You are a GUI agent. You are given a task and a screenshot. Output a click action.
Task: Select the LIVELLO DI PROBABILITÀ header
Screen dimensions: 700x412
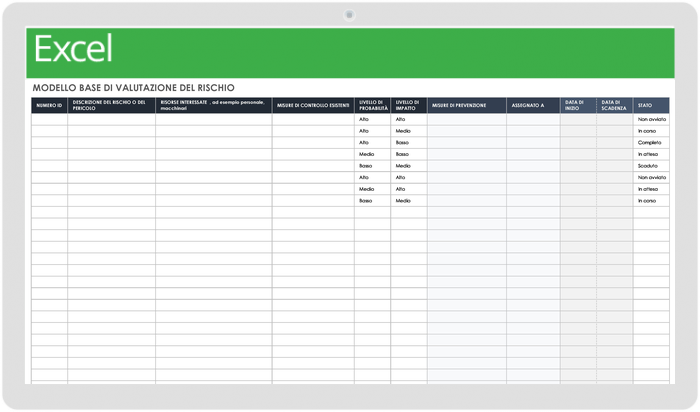tap(372, 105)
